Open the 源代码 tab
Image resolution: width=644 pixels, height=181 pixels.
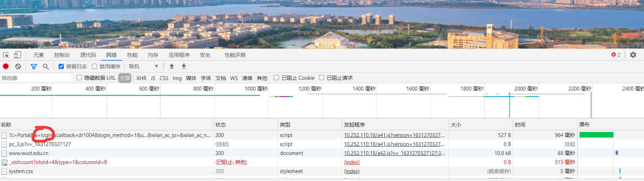[x=88, y=55]
